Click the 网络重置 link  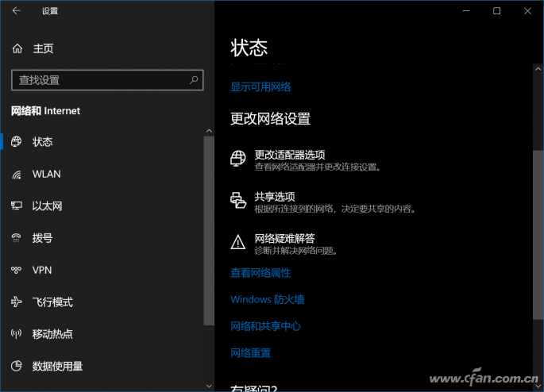250,353
